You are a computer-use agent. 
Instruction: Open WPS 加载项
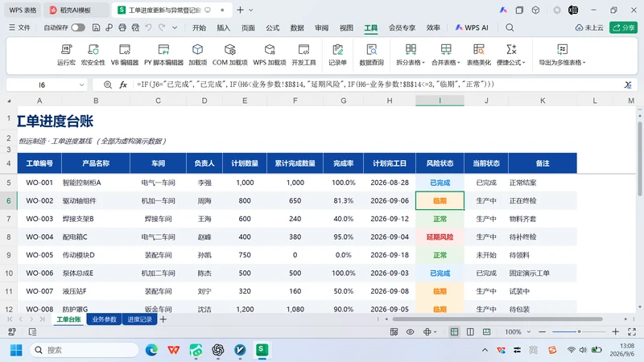270,55
